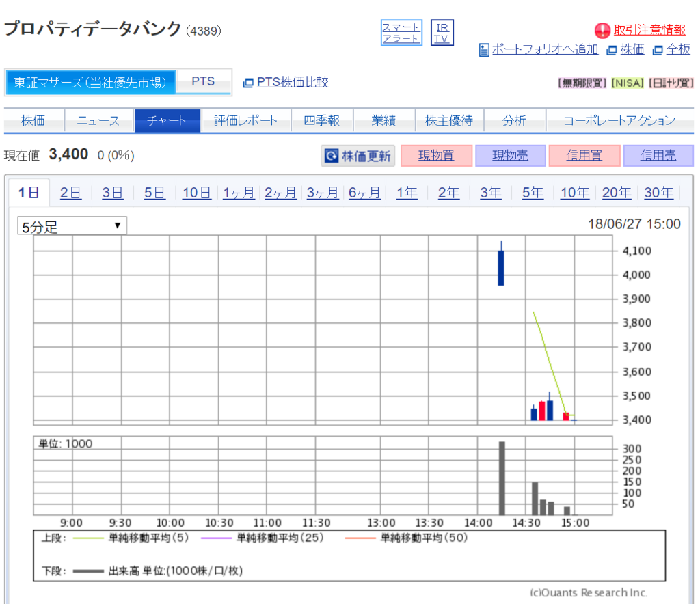The image size is (700, 604).
Task: Refresh price with 株価更新 button
Action: coord(358,156)
